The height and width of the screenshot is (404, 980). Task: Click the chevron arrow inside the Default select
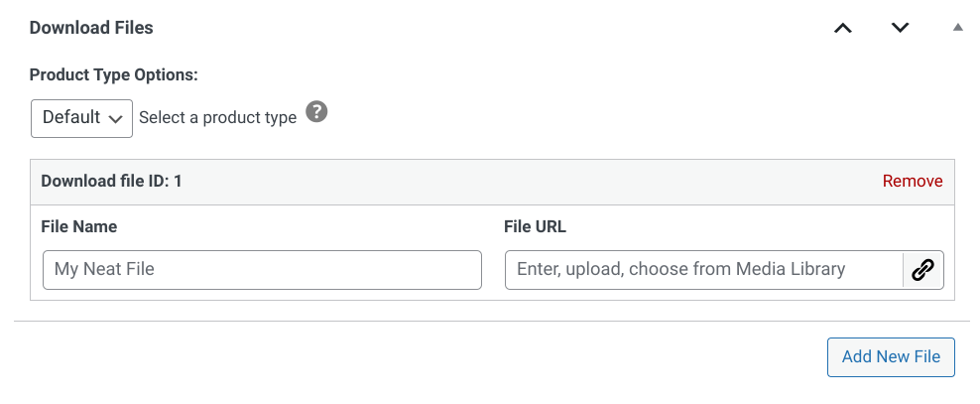[x=115, y=119]
